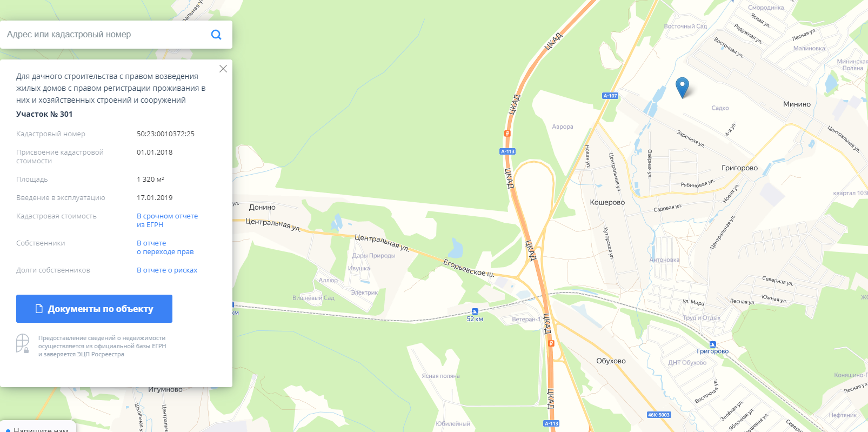This screenshot has height=432, width=868.
Task: Click the blue search magnifier icon
Action: pos(216,35)
